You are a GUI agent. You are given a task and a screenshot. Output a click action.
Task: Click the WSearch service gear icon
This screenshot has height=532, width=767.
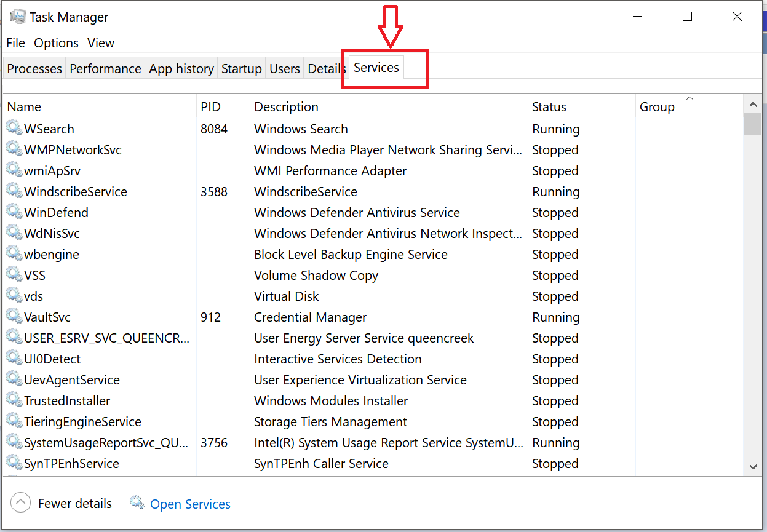[14, 129]
